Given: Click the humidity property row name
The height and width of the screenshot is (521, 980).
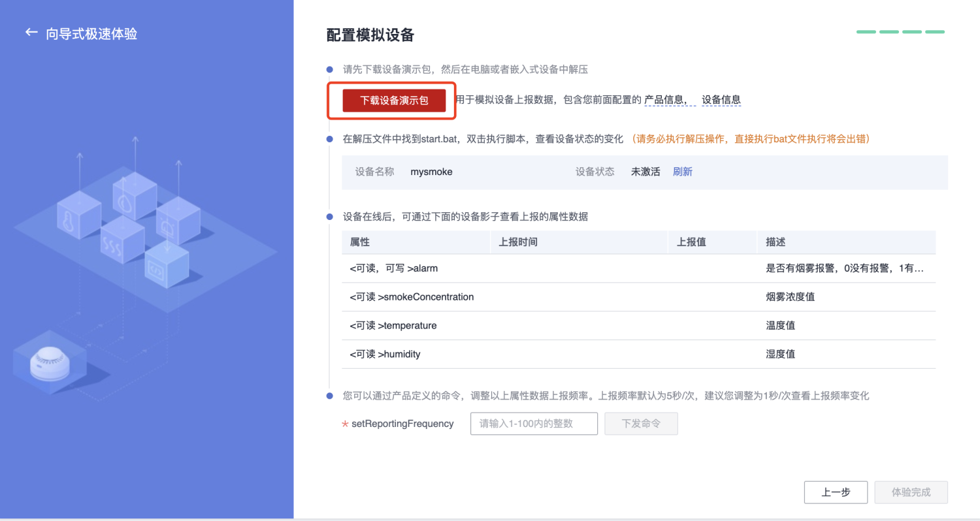Looking at the screenshot, I should [x=385, y=355].
